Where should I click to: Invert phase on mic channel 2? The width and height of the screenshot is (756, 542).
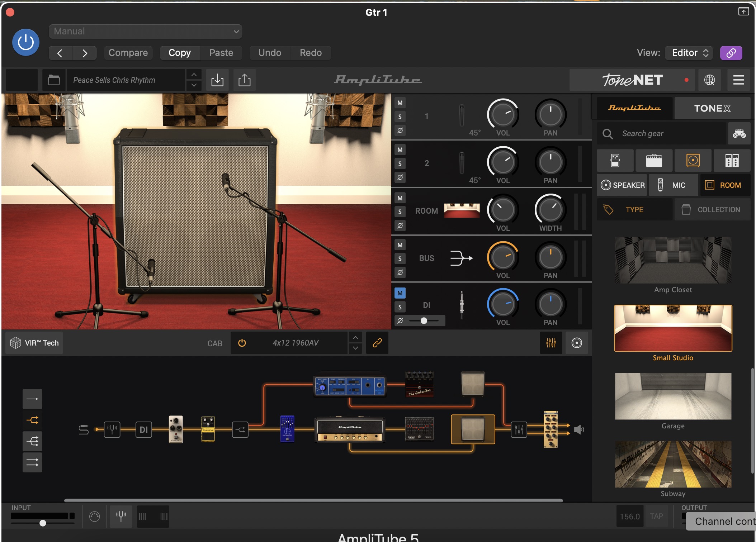pyautogui.click(x=400, y=177)
